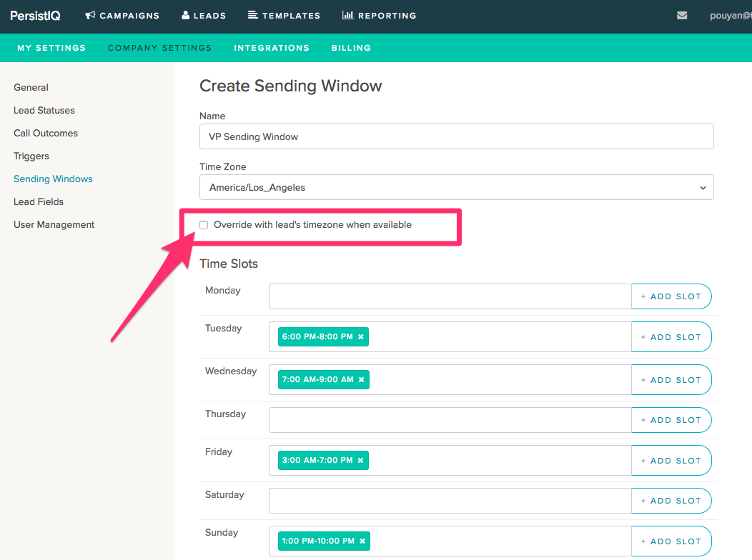Click the PersistIQ logo
Viewport: 752px width, 560px height.
[35, 16]
